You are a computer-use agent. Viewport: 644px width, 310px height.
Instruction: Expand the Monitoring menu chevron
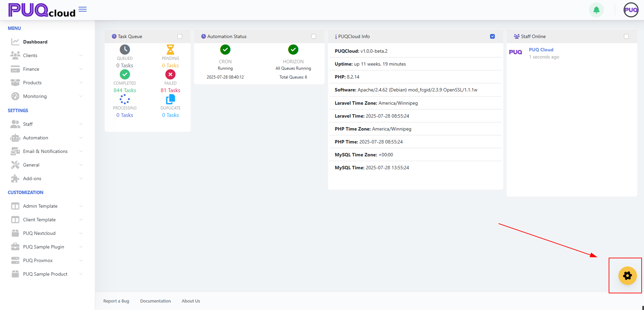[81, 96]
